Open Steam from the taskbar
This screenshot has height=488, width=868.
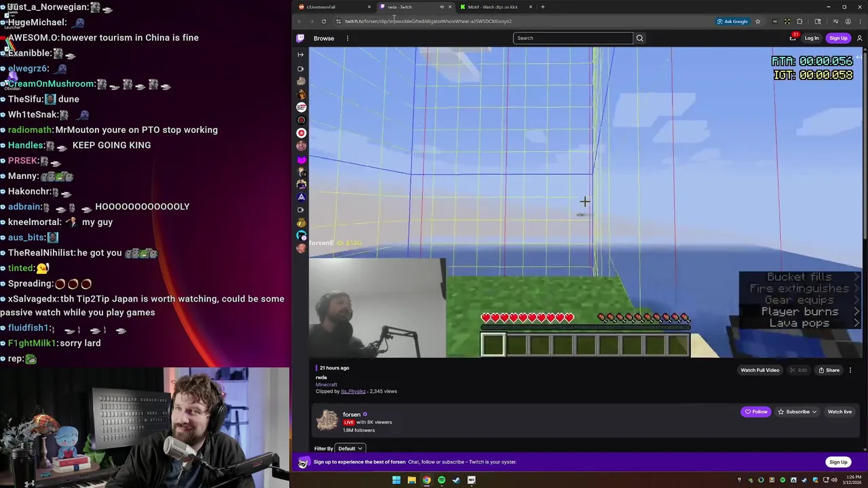tap(456, 480)
